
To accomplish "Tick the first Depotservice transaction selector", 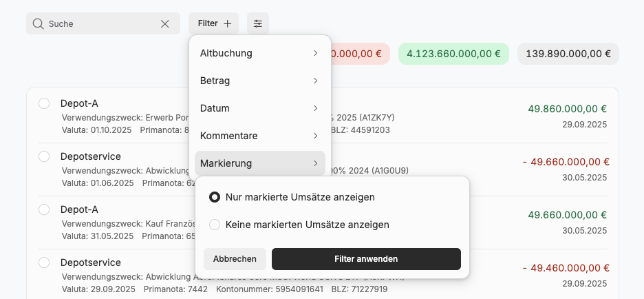I will 44,156.
